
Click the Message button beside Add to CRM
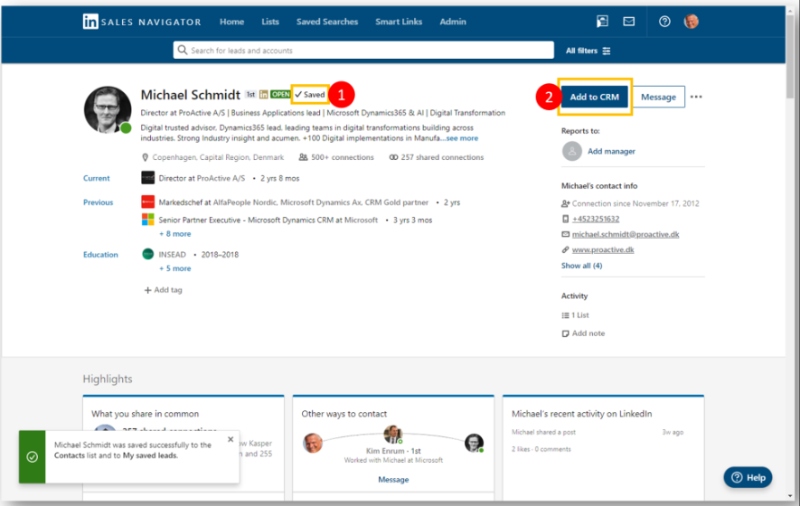point(658,97)
